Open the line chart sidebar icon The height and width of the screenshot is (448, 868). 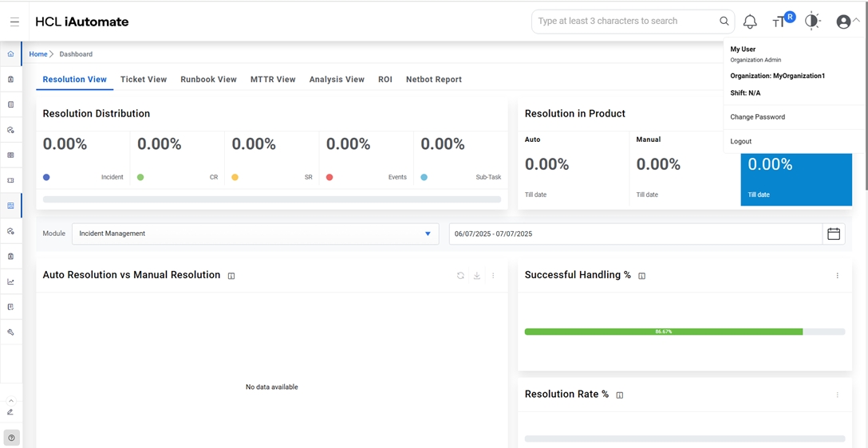[10, 281]
